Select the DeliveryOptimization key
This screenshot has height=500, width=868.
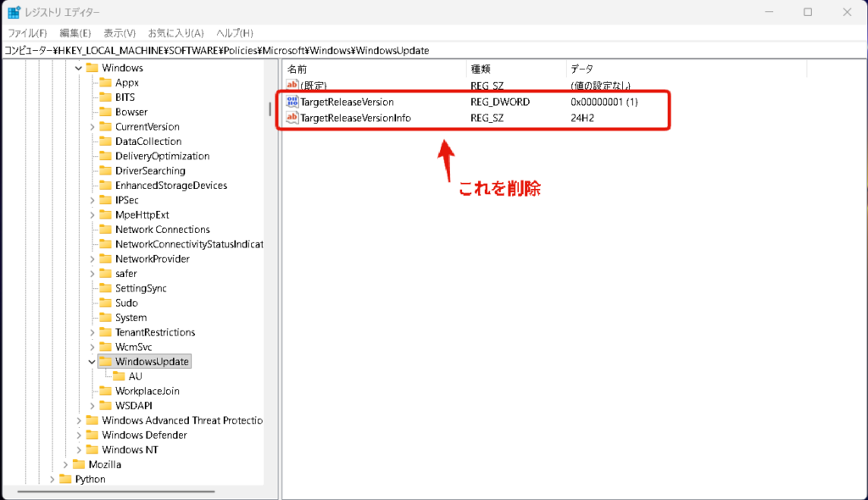[x=162, y=156]
